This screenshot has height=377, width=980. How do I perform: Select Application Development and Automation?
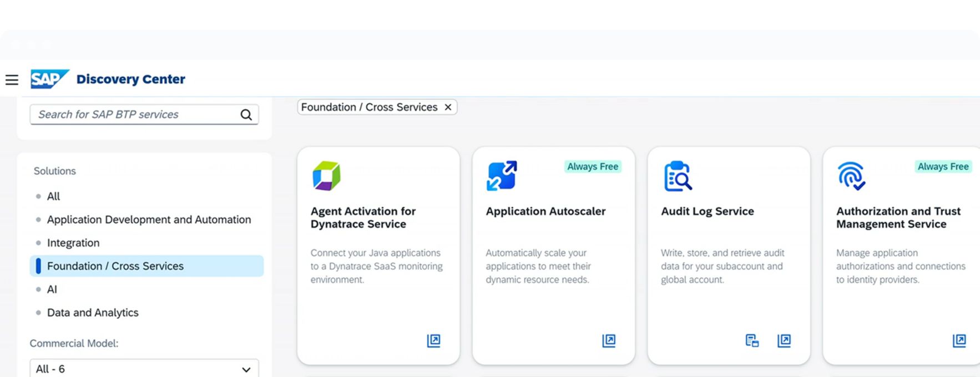149,220
